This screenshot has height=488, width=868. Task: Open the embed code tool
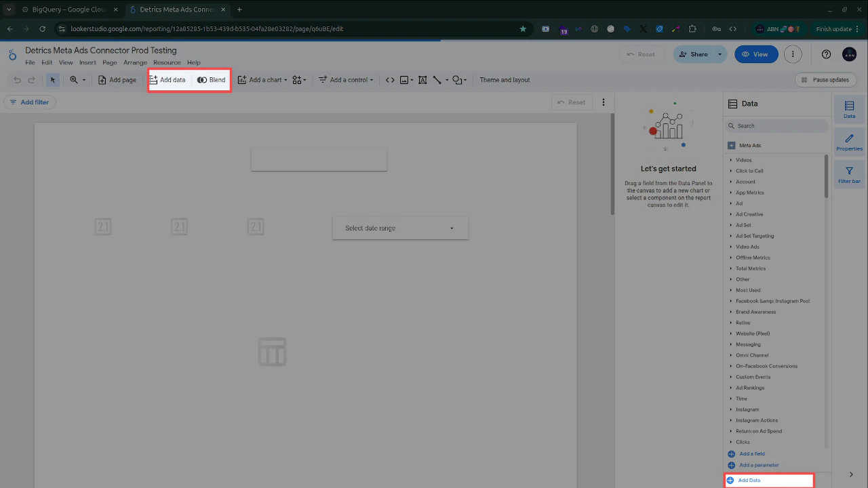[389, 79]
